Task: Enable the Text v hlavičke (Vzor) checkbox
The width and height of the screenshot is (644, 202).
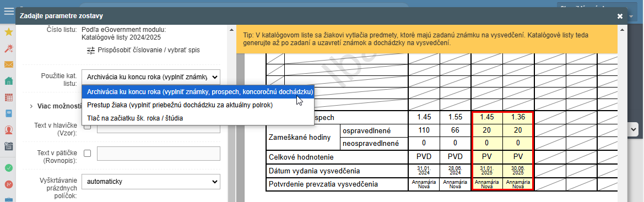Action: click(87, 127)
